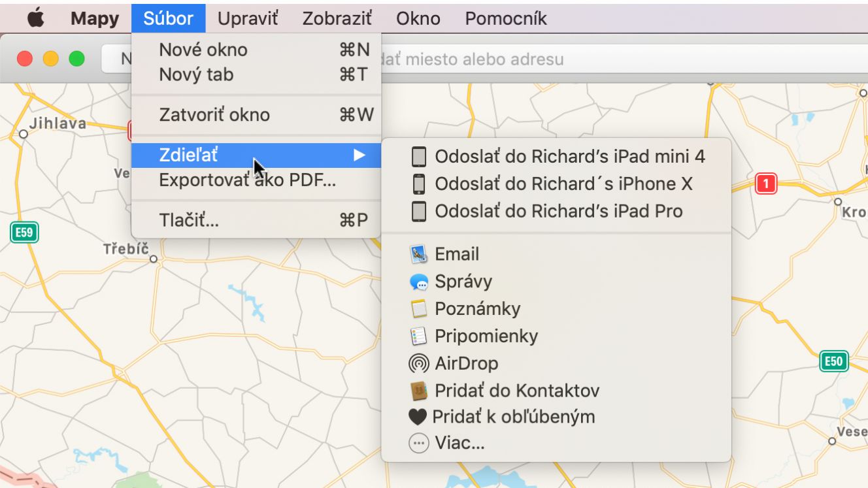Send to Richard´s iPhone X
The height and width of the screenshot is (488, 868).
click(556, 184)
